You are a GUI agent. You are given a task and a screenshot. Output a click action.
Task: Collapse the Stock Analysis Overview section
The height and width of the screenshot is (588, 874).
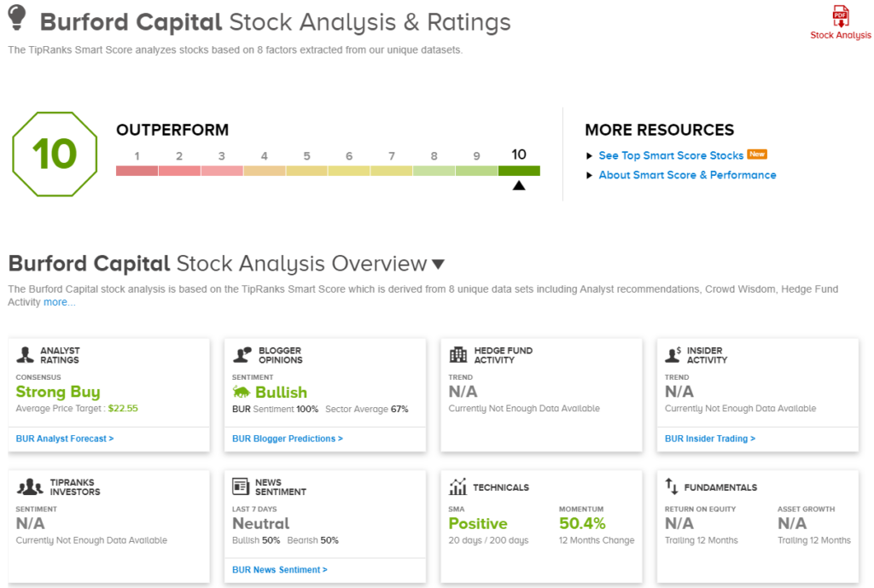tap(438, 265)
